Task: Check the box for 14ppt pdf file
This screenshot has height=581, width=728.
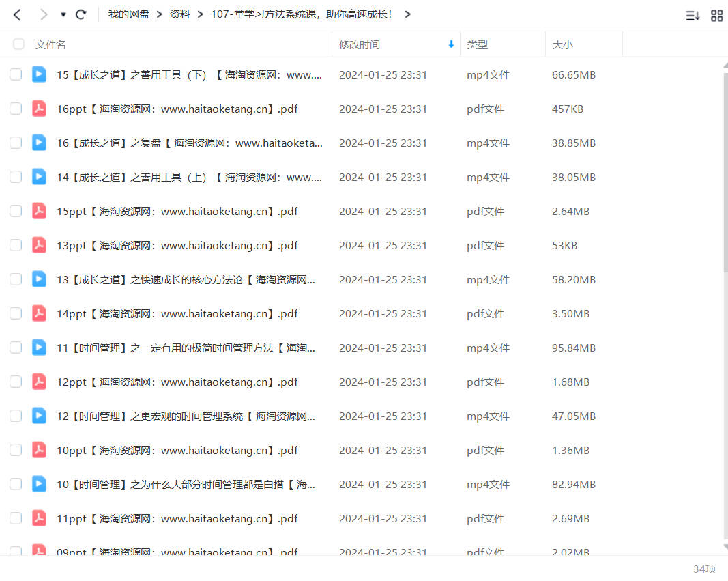Action: [16, 313]
